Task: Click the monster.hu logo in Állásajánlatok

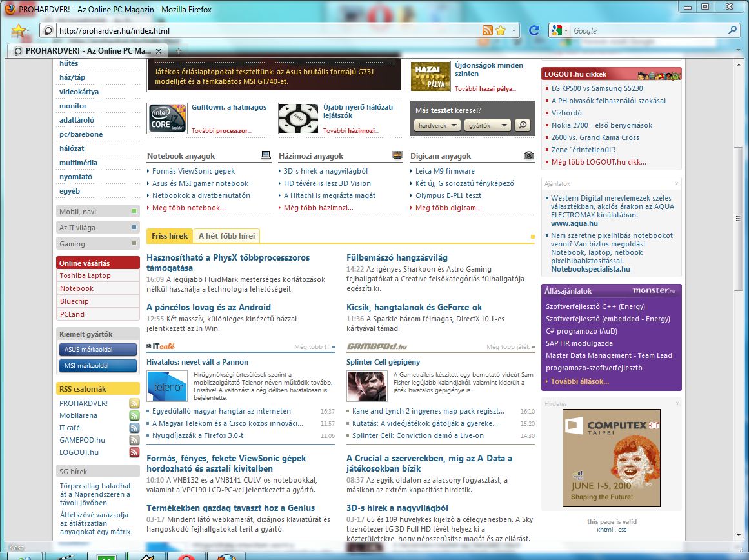Action: [654, 290]
